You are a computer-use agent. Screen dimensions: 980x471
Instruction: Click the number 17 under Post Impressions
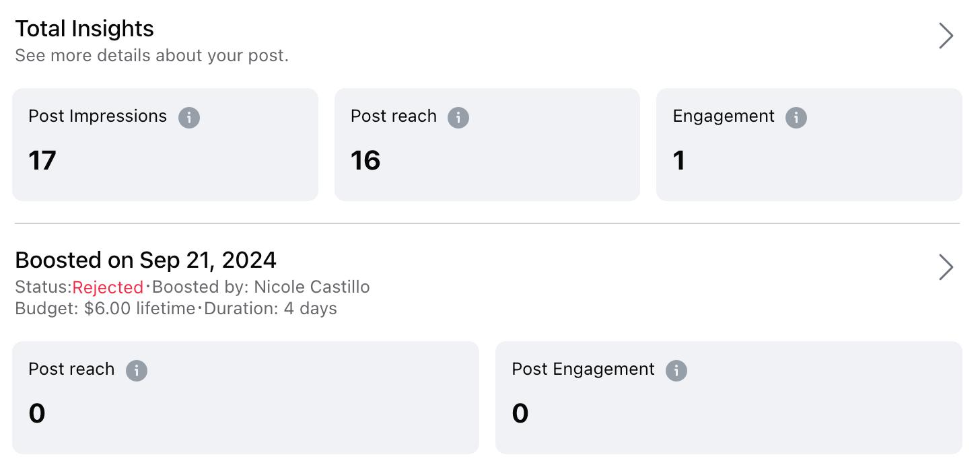[x=42, y=161]
